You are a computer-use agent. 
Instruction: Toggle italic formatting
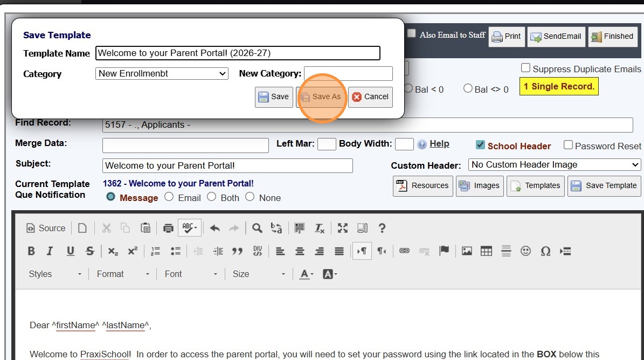(x=50, y=251)
